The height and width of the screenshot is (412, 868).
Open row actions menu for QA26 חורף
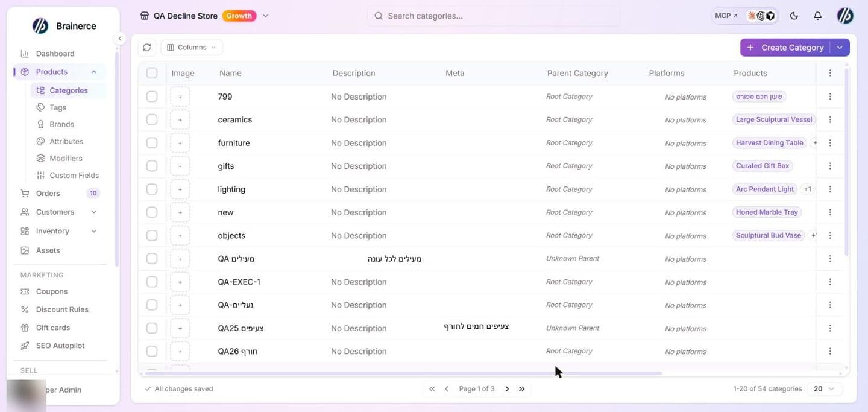coord(830,351)
